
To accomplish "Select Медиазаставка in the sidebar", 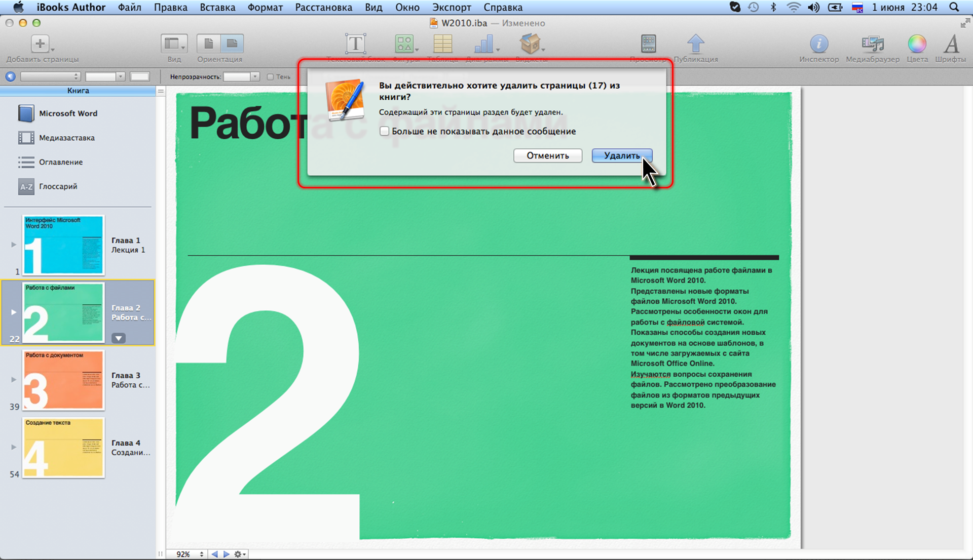I will point(66,138).
